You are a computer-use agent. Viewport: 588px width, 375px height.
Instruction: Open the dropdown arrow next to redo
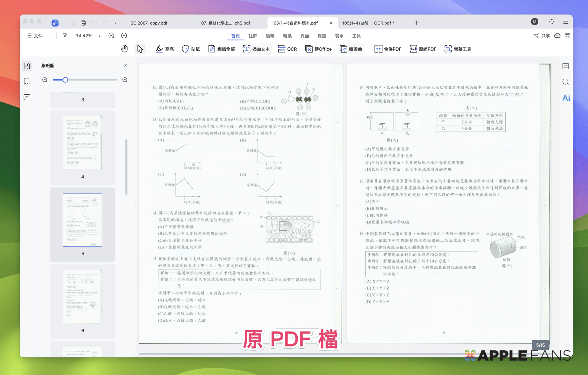click(x=115, y=23)
